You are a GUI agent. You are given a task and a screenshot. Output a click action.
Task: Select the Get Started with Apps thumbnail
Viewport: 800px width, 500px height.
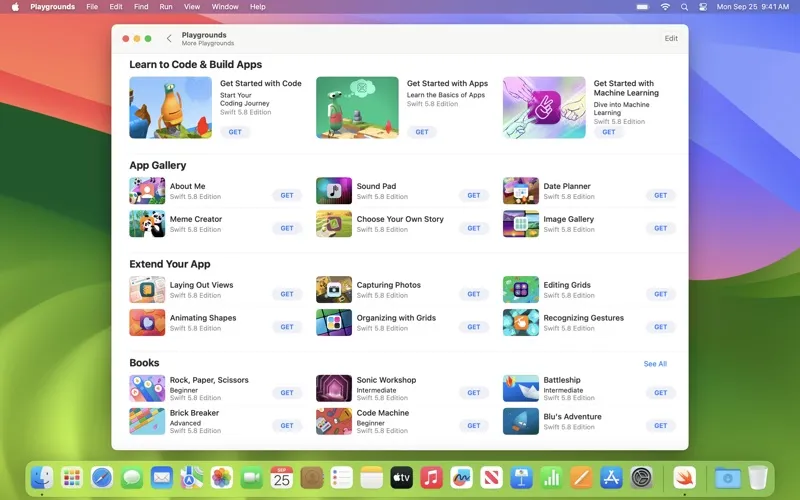357,108
